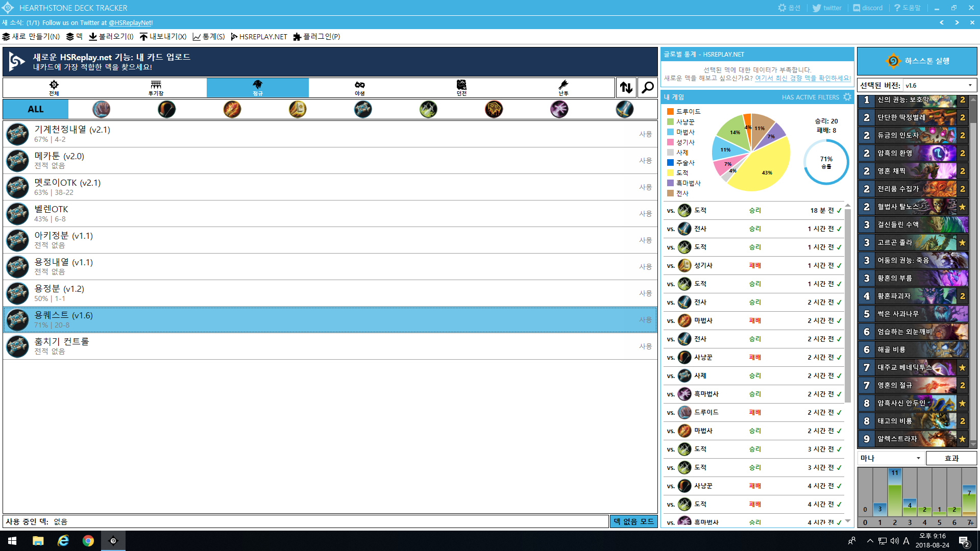Open the notification center icon

[x=964, y=541]
